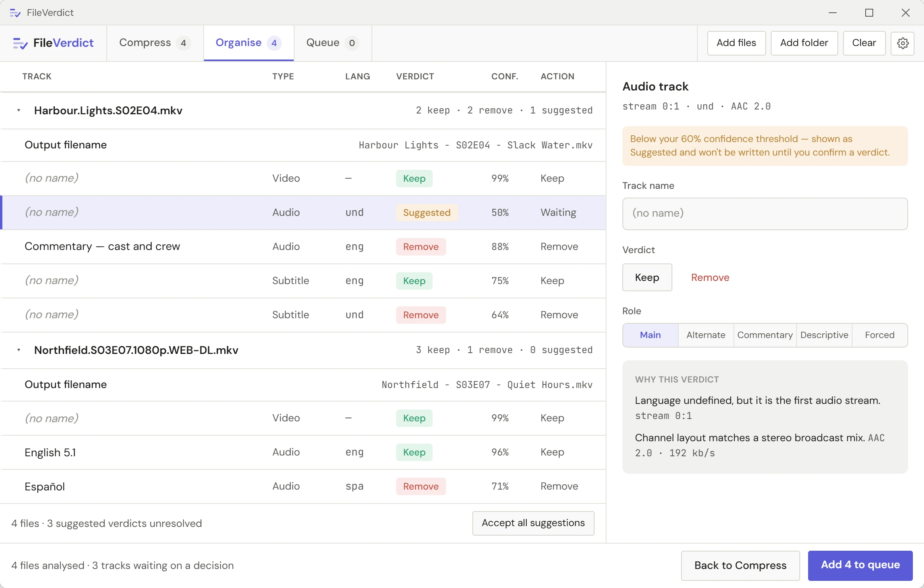
Task: Click the FileVerdict logo icon in the toolbar
Action: 20,43
